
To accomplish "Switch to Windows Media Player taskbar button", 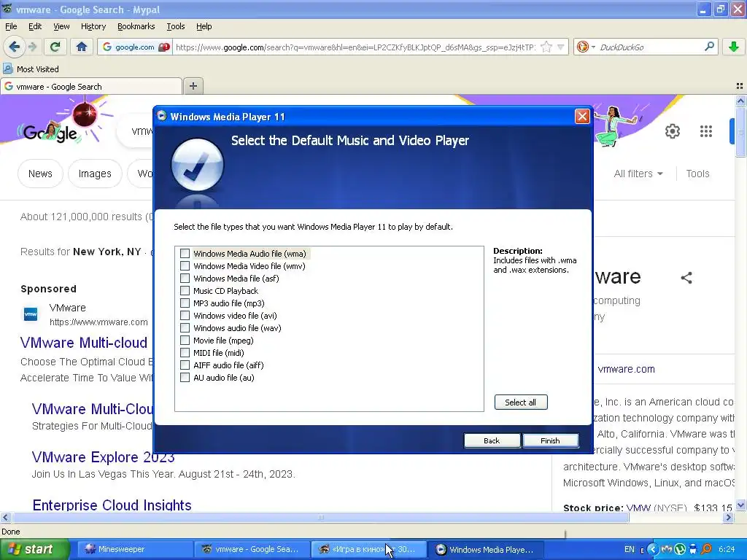I will click(x=486, y=550).
